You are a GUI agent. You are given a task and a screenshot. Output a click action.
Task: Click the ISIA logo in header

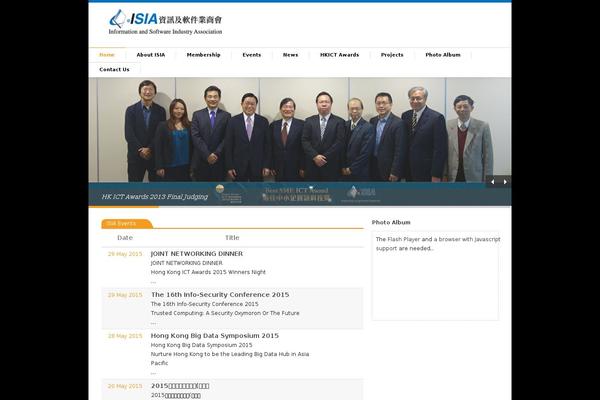165,22
